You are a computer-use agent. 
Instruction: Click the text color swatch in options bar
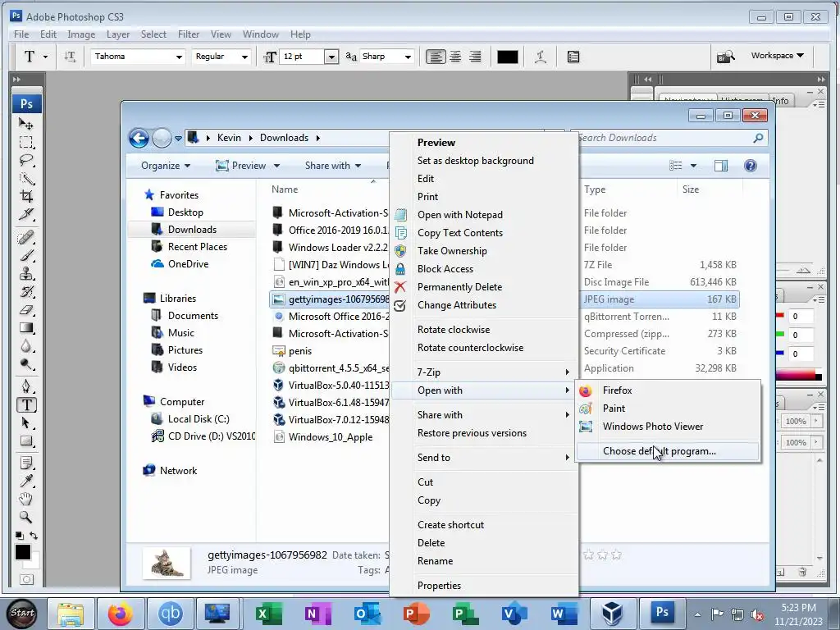507,57
